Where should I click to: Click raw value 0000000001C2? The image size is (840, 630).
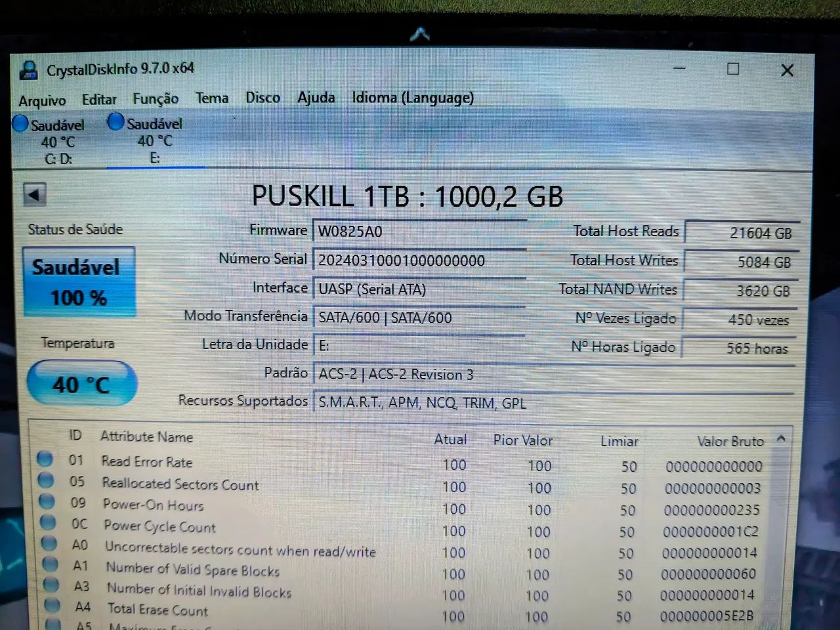pos(711,532)
